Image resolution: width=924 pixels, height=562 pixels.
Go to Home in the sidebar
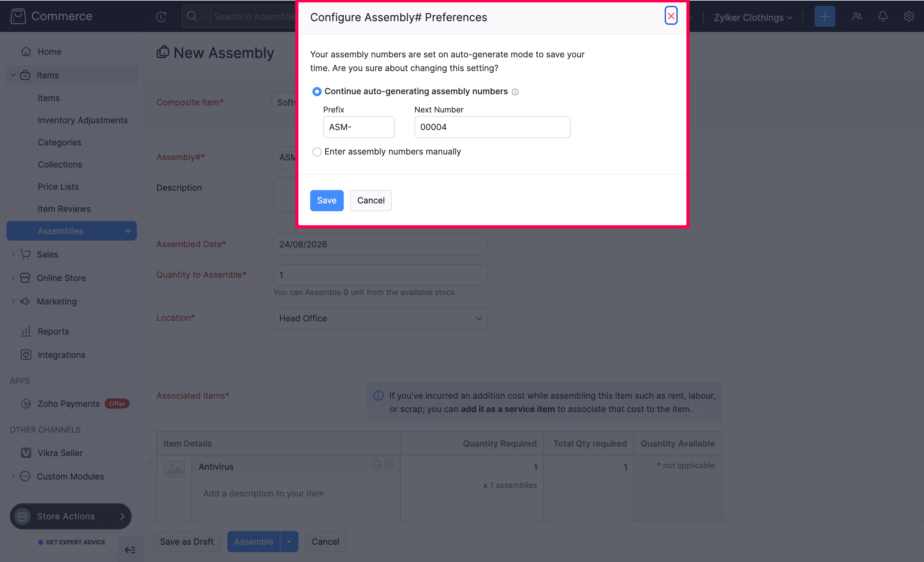[x=49, y=52]
